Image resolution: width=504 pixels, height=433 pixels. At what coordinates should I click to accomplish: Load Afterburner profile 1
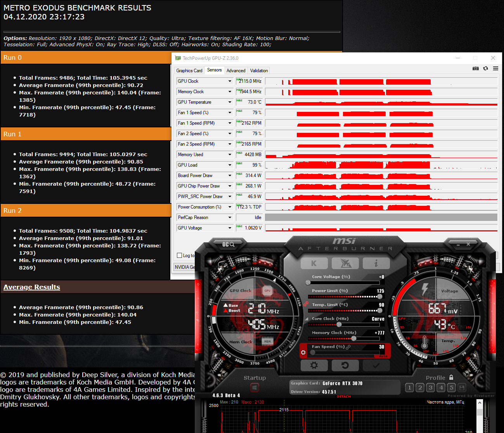[409, 388]
